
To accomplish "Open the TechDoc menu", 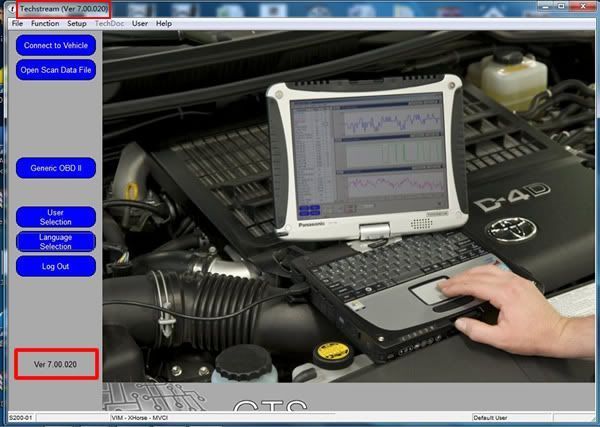I will (x=109, y=24).
